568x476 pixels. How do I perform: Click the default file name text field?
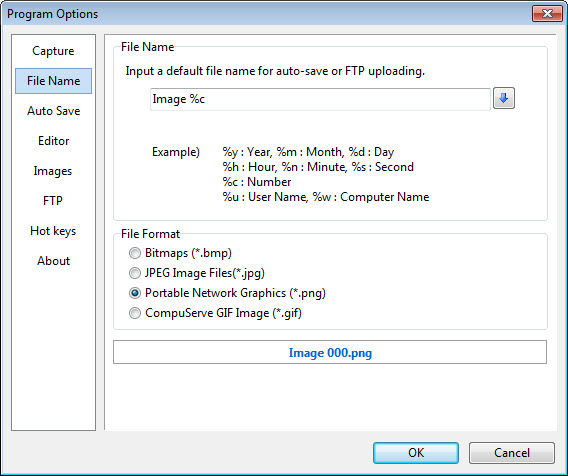pyautogui.click(x=320, y=99)
